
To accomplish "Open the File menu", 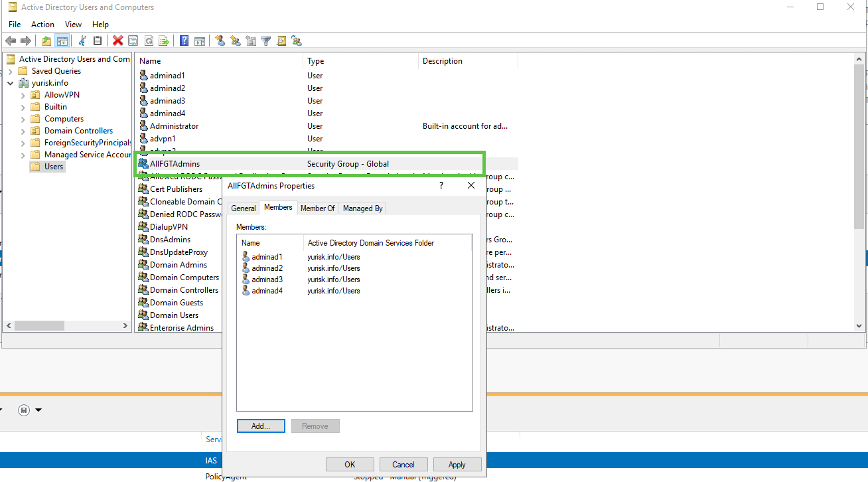I will pos(15,25).
